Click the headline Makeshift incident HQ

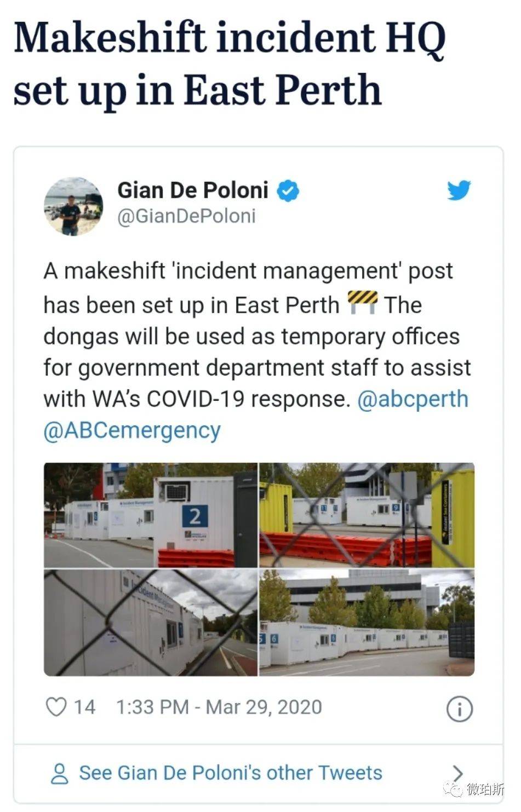(x=230, y=37)
